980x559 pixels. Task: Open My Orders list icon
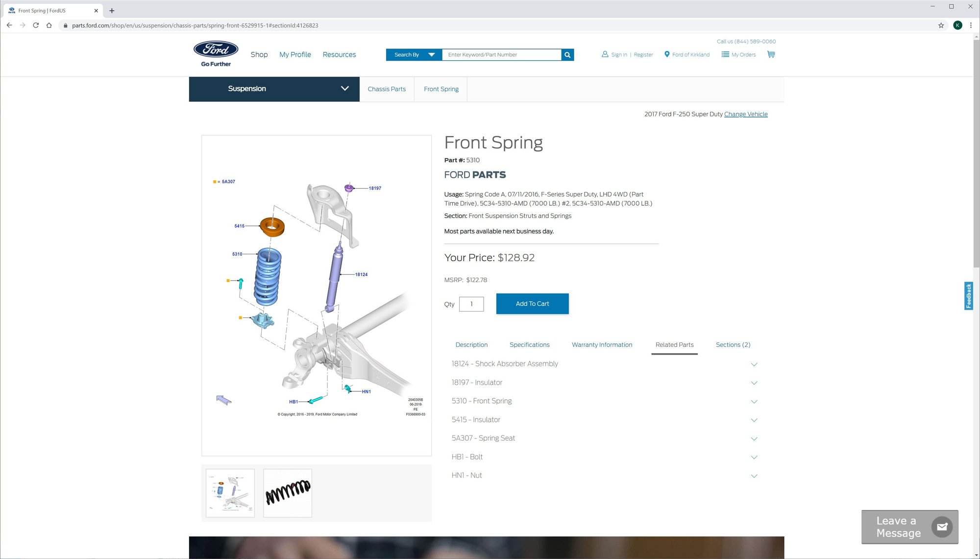[725, 54]
